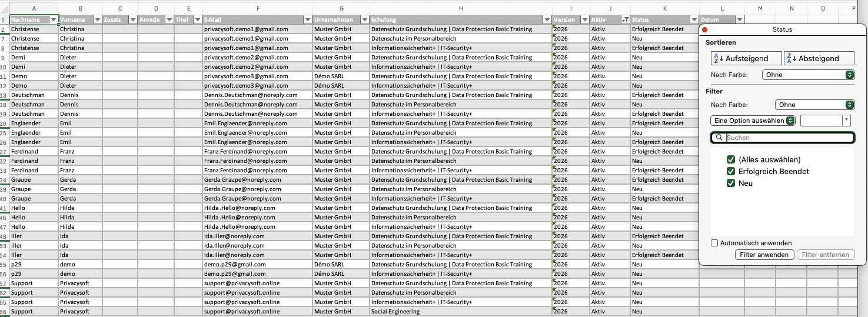Uncheck the (Alles auswählen) checkbox
Viewport: 868px width, 317px height.
click(731, 160)
